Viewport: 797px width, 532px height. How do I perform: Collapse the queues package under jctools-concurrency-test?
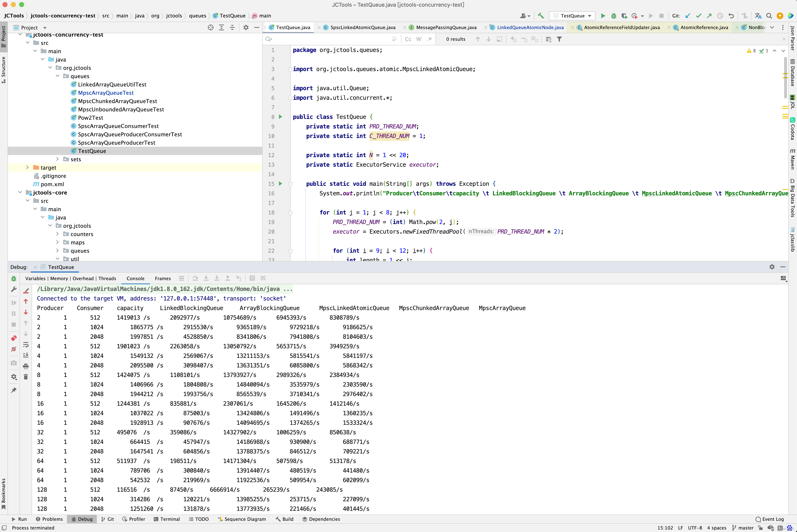57,76
